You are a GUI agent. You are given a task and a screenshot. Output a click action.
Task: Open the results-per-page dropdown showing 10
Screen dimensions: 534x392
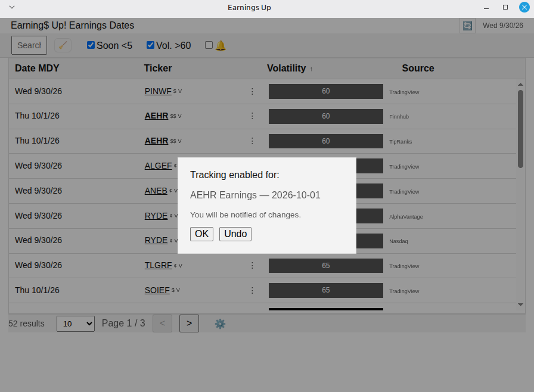[x=76, y=323]
